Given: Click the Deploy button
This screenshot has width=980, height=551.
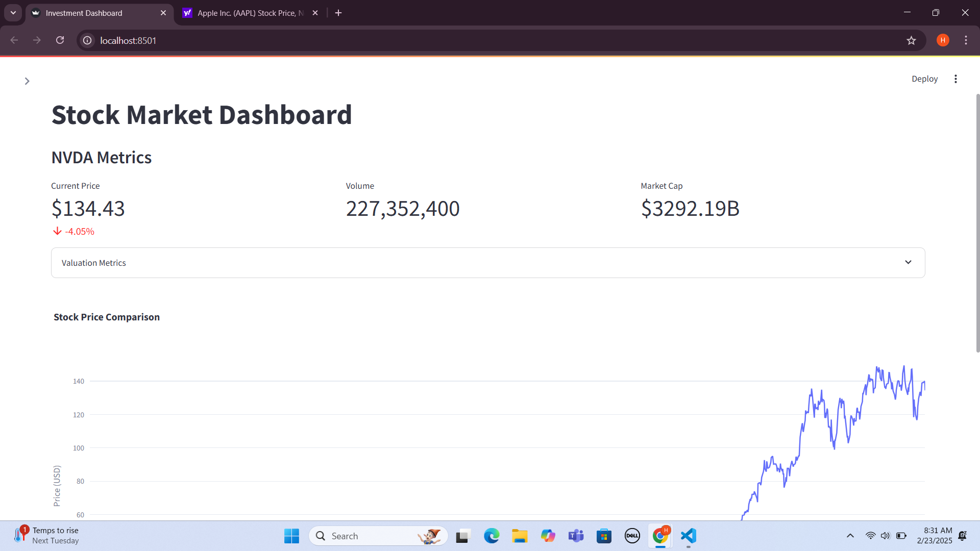Looking at the screenshot, I should [x=924, y=79].
